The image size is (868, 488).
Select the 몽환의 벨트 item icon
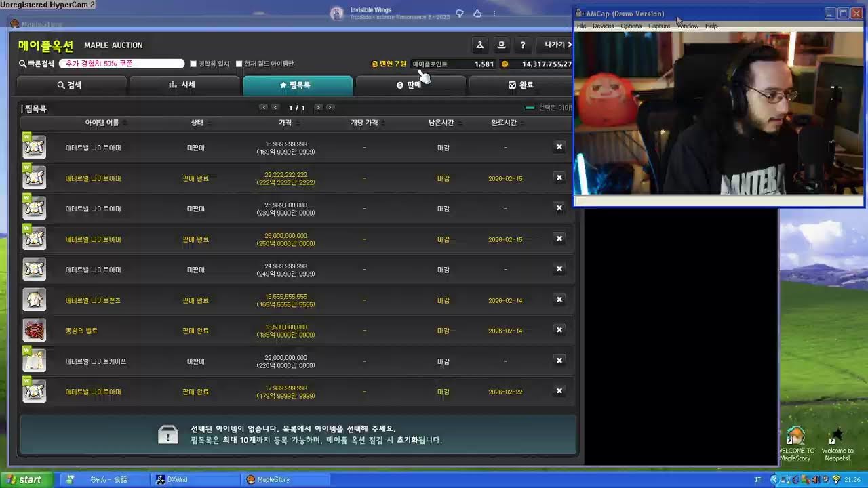pos(35,330)
